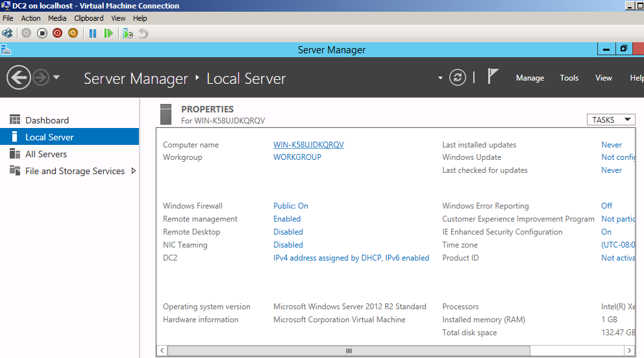
Task: Open the notifications flag
Action: pyautogui.click(x=493, y=77)
